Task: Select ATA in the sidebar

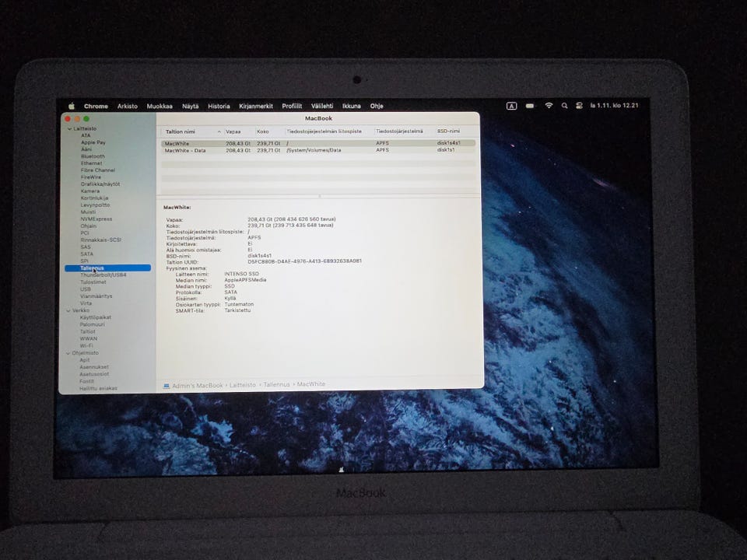Action: pos(86,135)
